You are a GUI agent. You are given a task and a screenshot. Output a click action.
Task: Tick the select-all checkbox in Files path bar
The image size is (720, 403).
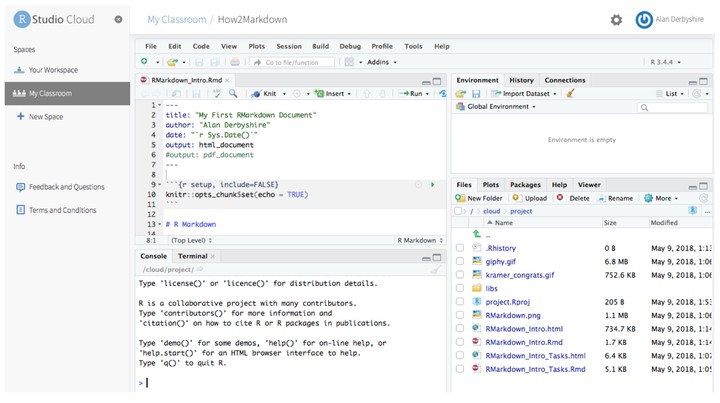point(458,211)
